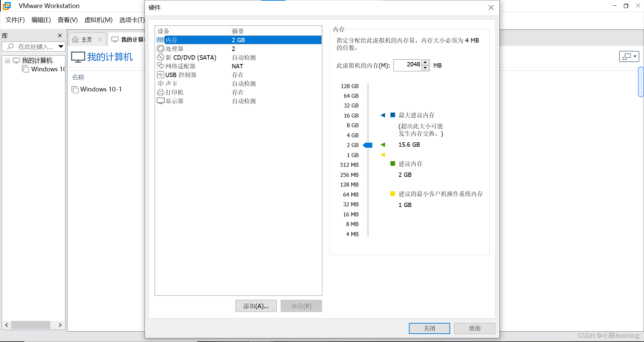Click the 名称 column header in VM list
The height and width of the screenshot is (342, 644).
pos(78,77)
